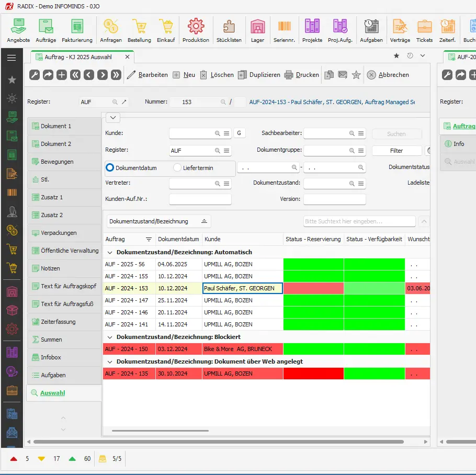The width and height of the screenshot is (476, 475).
Task: Go to previous record arrow
Action: 88,75
